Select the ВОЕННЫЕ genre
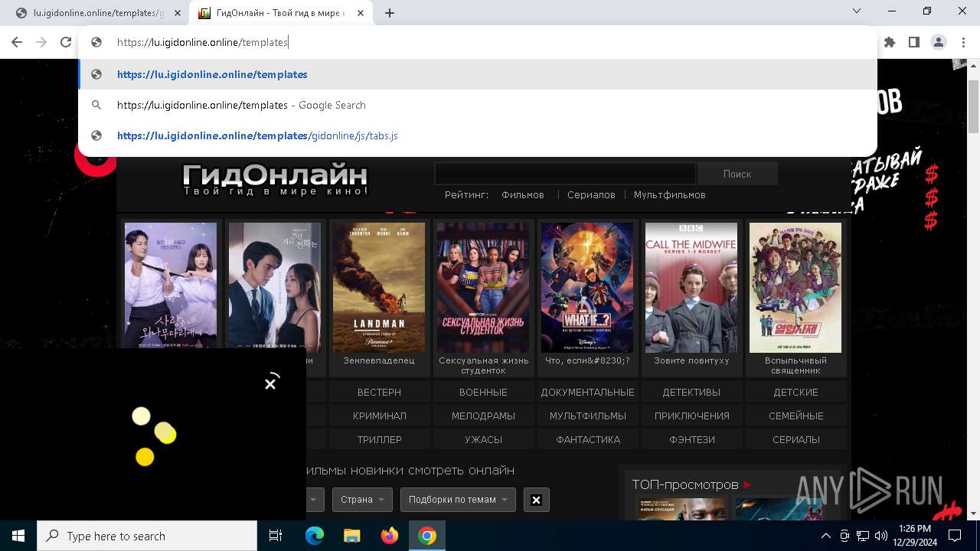 483,392
